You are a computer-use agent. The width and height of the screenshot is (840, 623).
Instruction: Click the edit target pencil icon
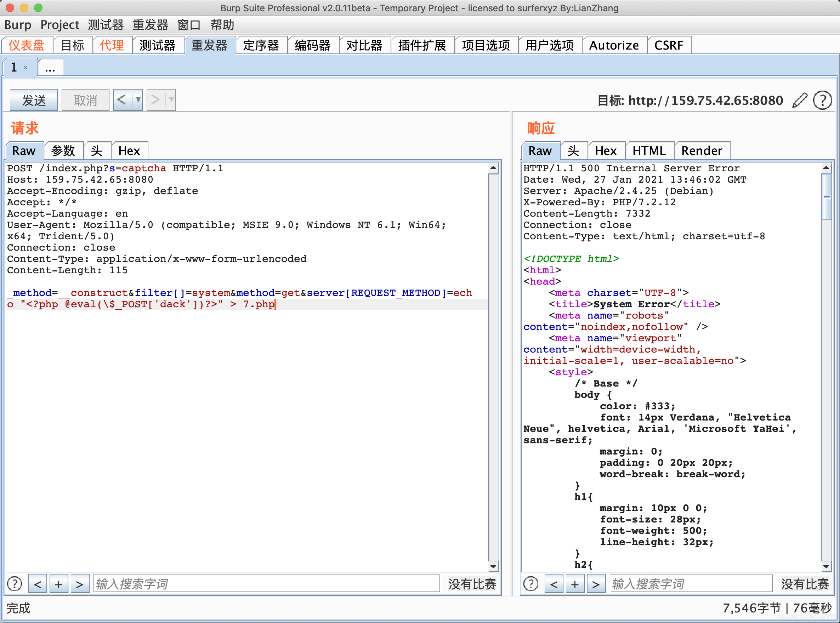(799, 100)
